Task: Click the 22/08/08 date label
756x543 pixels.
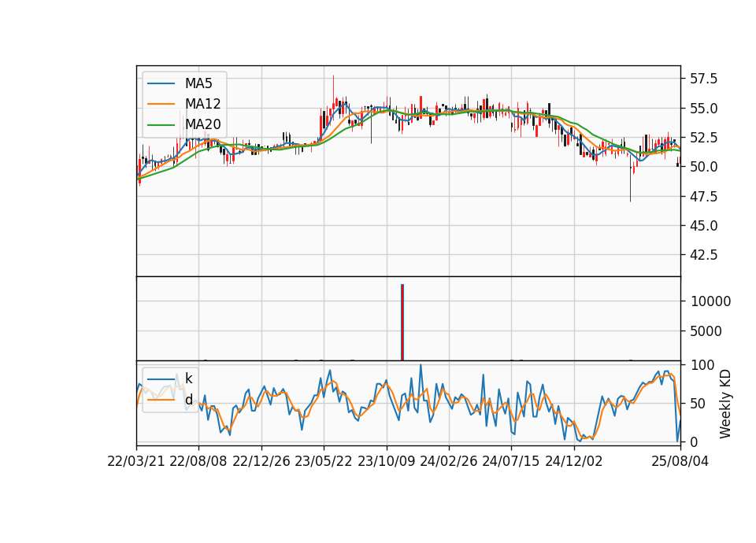Action: point(198,461)
